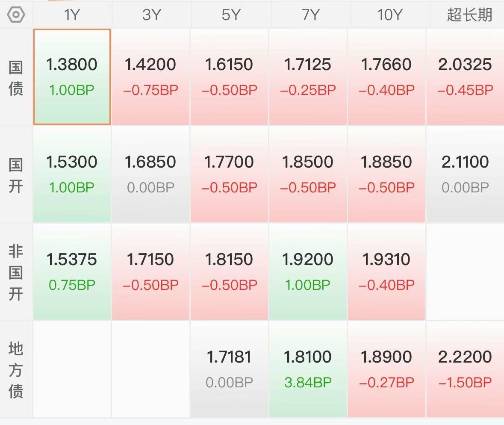The width and height of the screenshot is (504, 425).
Task: Open the hexagon settings icon
Action: [x=16, y=15]
